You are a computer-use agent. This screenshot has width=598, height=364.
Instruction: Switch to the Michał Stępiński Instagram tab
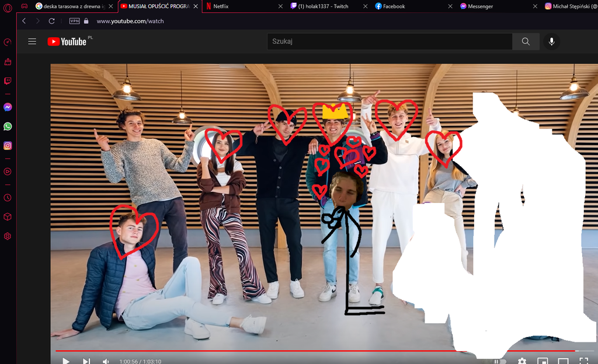[x=571, y=6]
